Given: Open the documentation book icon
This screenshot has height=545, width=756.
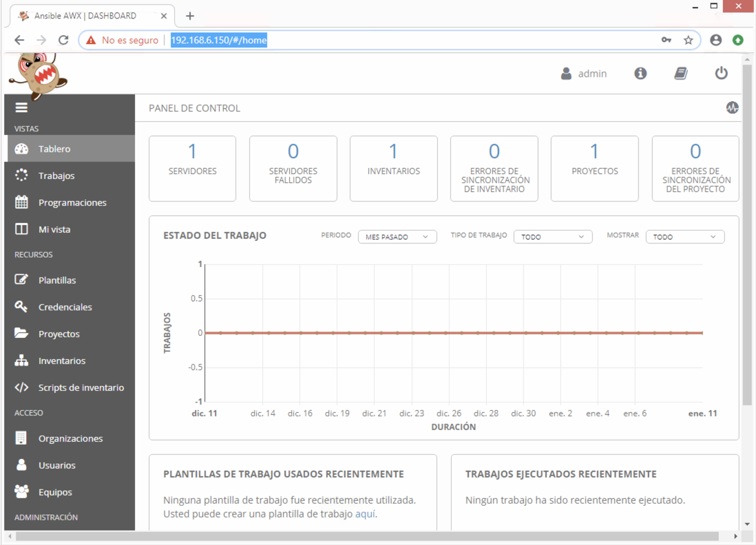Looking at the screenshot, I should point(681,73).
